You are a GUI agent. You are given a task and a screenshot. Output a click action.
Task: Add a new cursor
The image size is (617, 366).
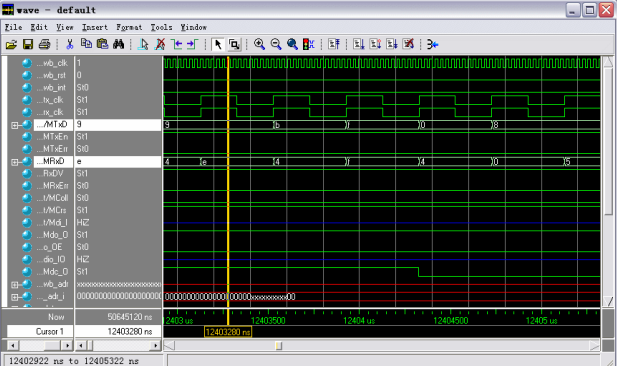[x=143, y=44]
